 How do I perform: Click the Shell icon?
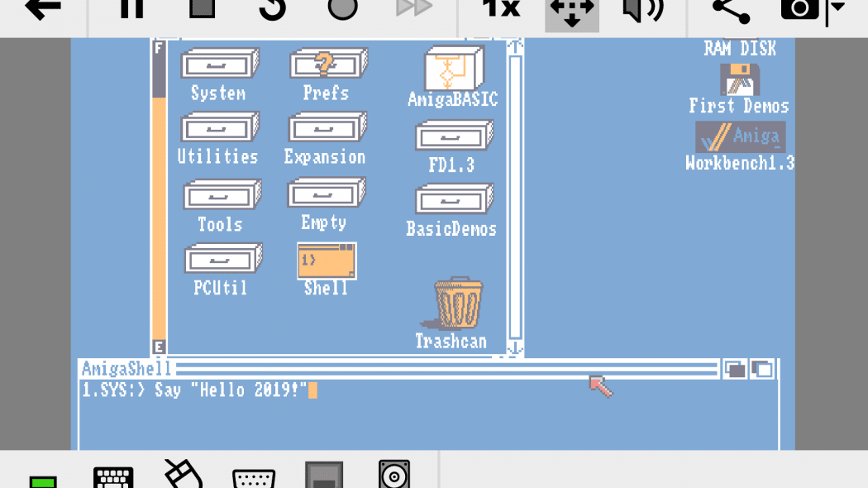[x=327, y=261]
